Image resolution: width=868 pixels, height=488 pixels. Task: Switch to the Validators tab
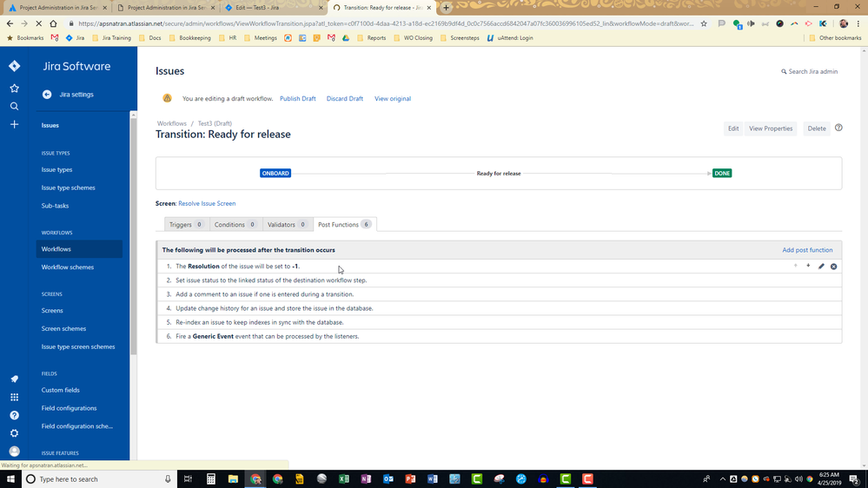click(288, 225)
